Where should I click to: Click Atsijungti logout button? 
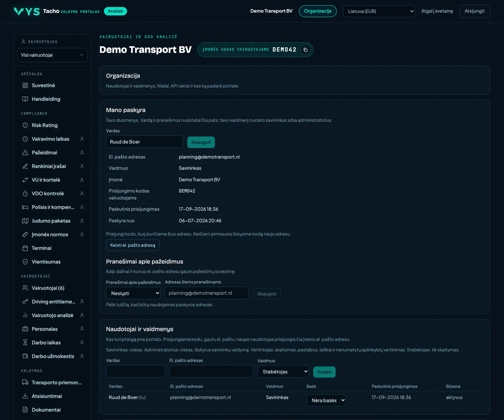(474, 11)
